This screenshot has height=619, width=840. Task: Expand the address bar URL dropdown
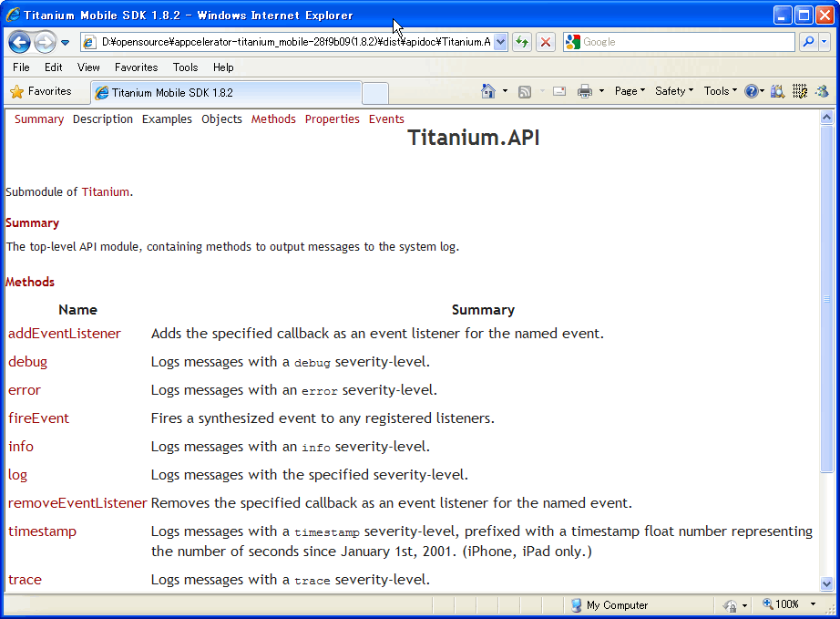coord(500,42)
